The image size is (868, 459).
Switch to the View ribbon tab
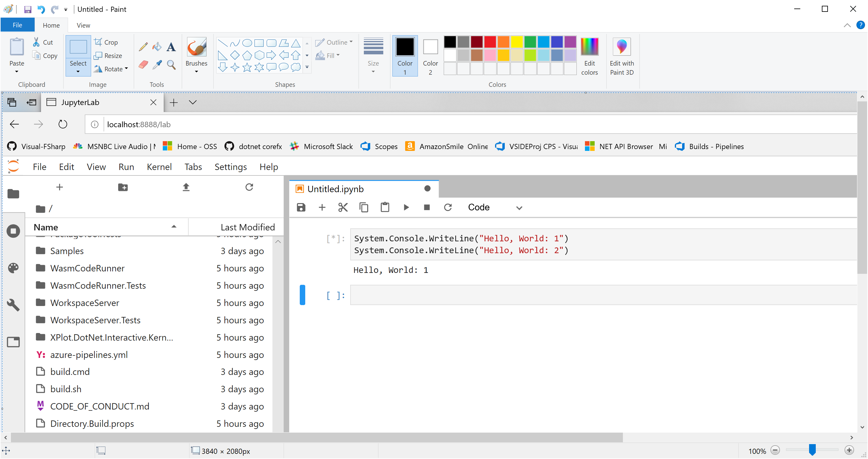83,25
